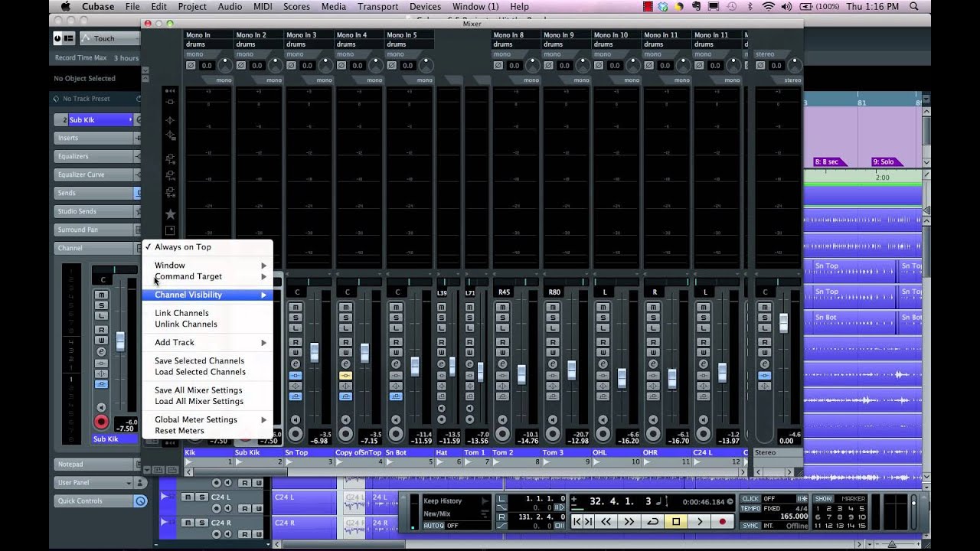Toggle Always on Top menu entry
Image resolution: width=980 pixels, height=551 pixels.
[x=207, y=247]
